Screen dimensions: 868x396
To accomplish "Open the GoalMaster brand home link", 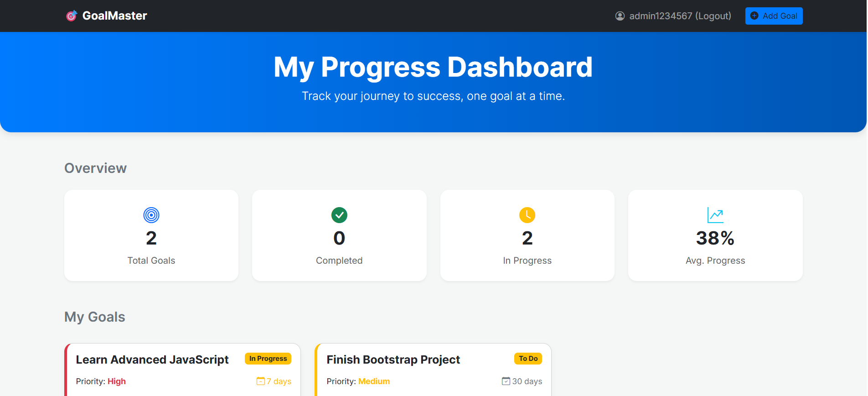I will click(x=114, y=16).
